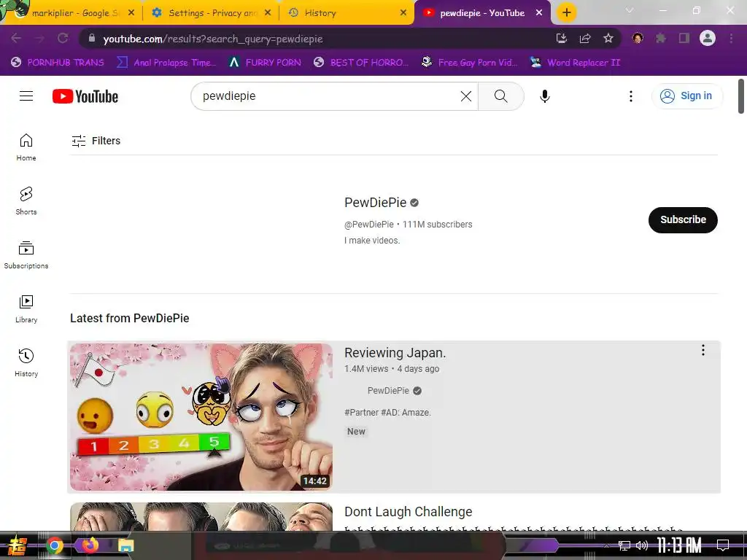Viewport: 747px width, 560px height.
Task: Open YouTube settings three-dot menu
Action: 631,96
